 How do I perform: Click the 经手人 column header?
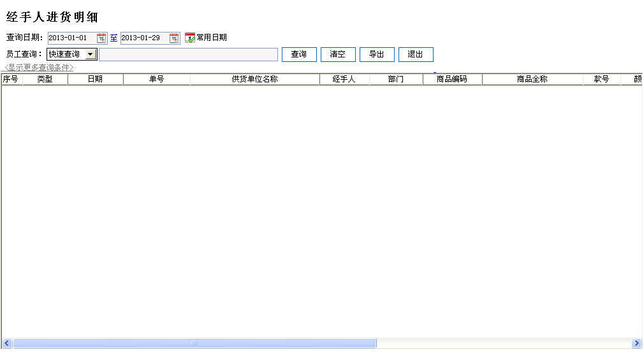click(344, 79)
